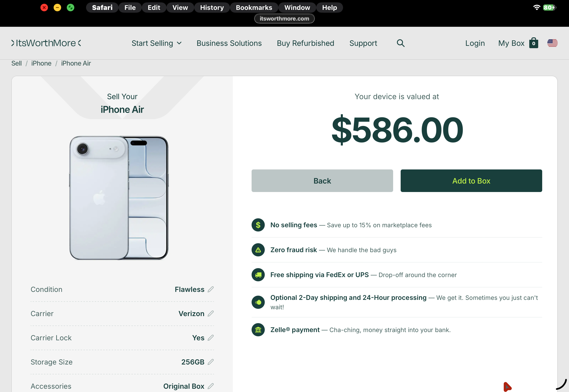This screenshot has width=569, height=392.
Task: Click the Original Box accessories value
Action: (x=184, y=386)
